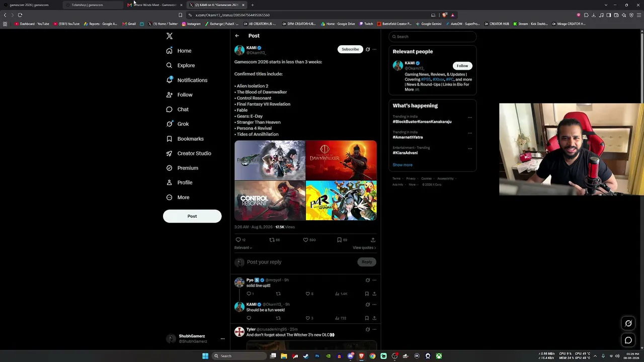This screenshot has width=644, height=362.
Task: Share KAMI's 'Should be a fun week' reply
Action: (374, 318)
